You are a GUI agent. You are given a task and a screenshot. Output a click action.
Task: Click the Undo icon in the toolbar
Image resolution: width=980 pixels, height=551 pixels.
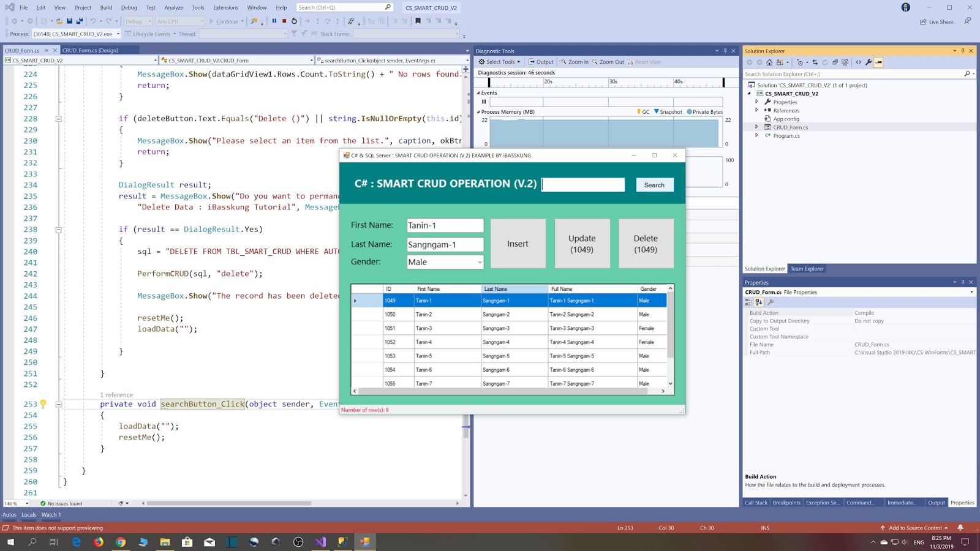click(94, 21)
